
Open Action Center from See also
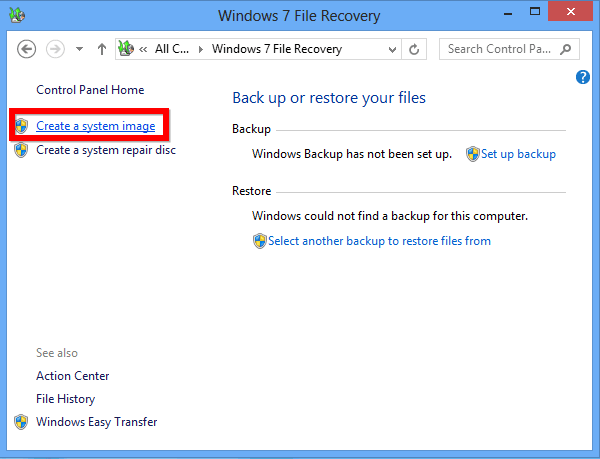point(72,376)
